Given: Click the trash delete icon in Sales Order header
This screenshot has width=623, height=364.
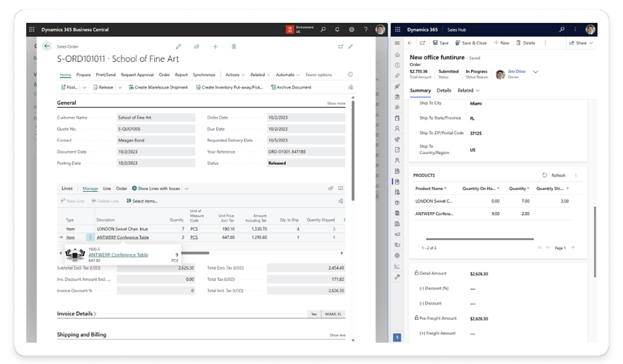Looking at the screenshot, I should point(234,47).
